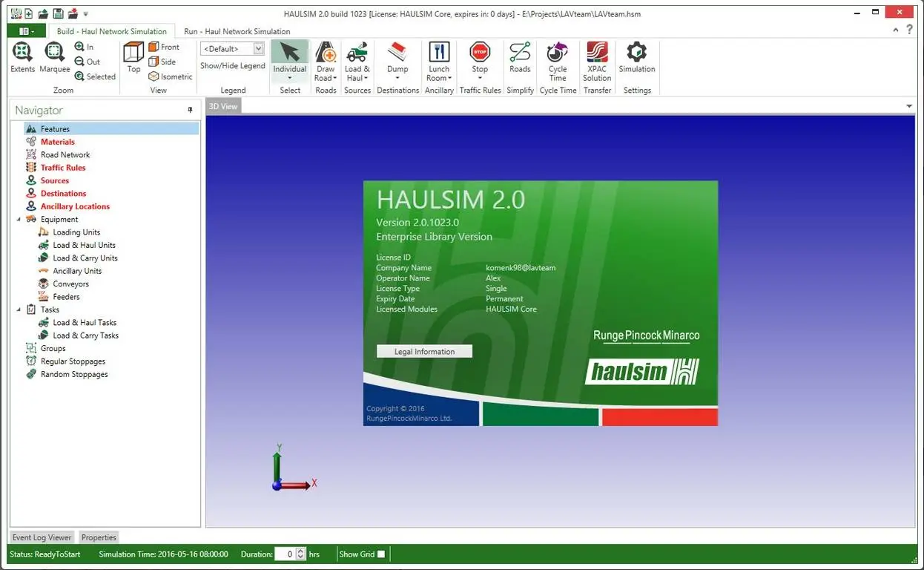Open XPAC Solution transfer
Viewport: 924px width, 570px height.
(597, 62)
